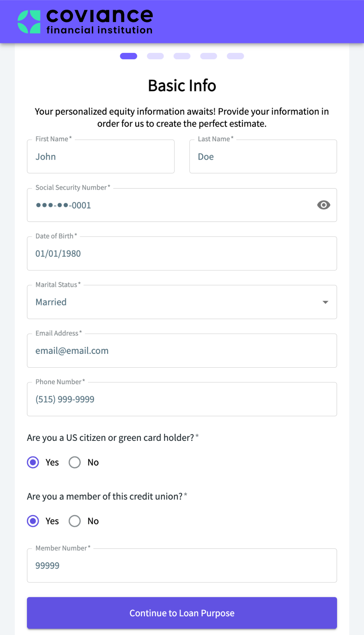
Task: Click the First Name input field
Action: pos(100,157)
